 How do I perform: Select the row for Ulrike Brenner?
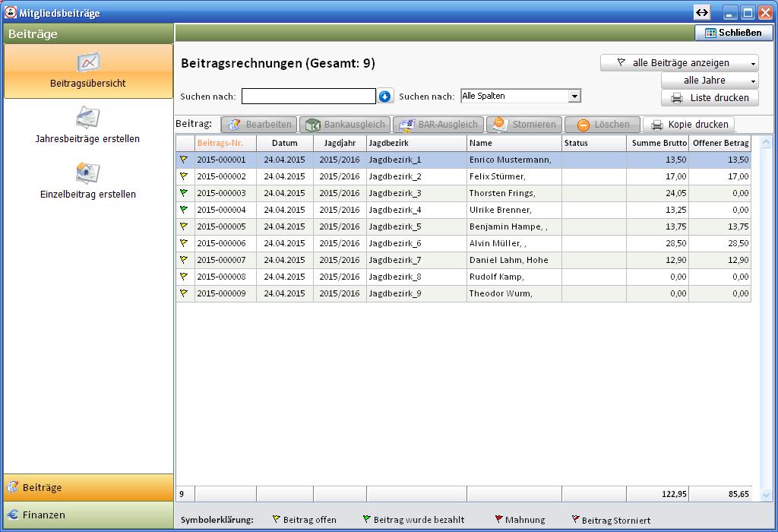click(500, 210)
